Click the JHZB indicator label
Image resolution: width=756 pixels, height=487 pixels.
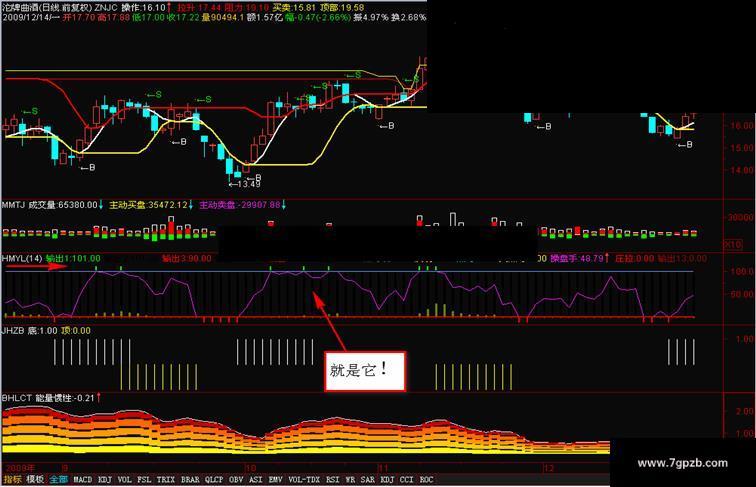13,331
